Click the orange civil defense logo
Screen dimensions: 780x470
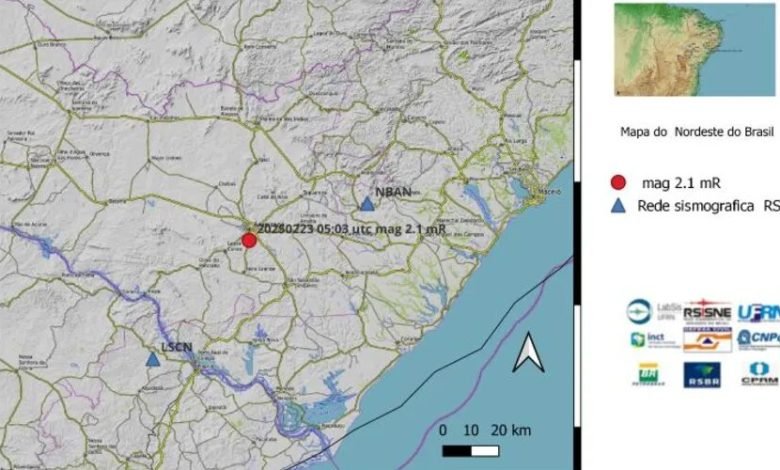706,341
